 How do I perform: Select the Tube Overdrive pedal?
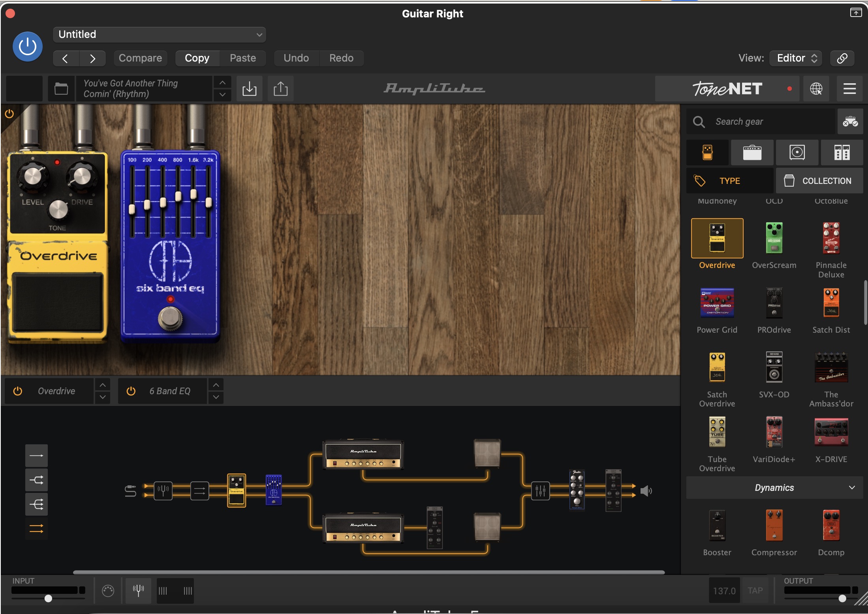coord(717,432)
